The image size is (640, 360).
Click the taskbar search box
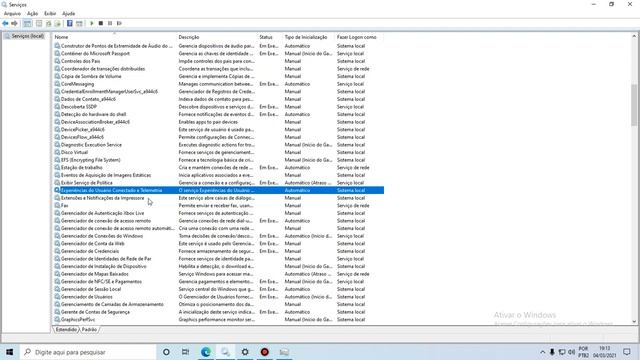point(88,352)
